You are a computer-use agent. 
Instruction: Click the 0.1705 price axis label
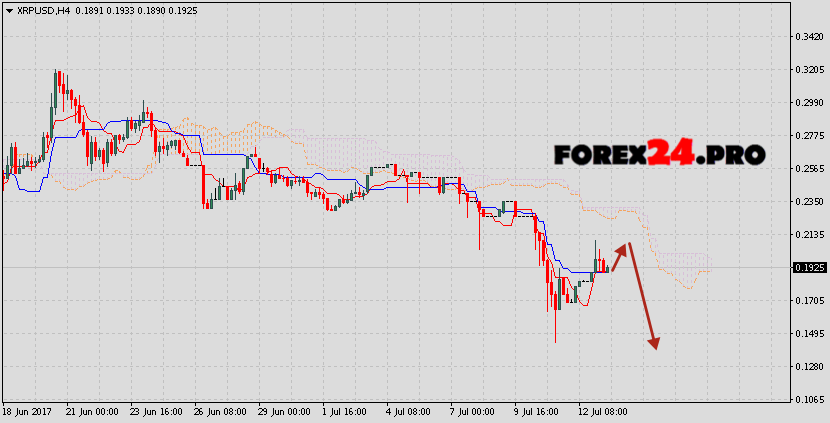[809, 301]
